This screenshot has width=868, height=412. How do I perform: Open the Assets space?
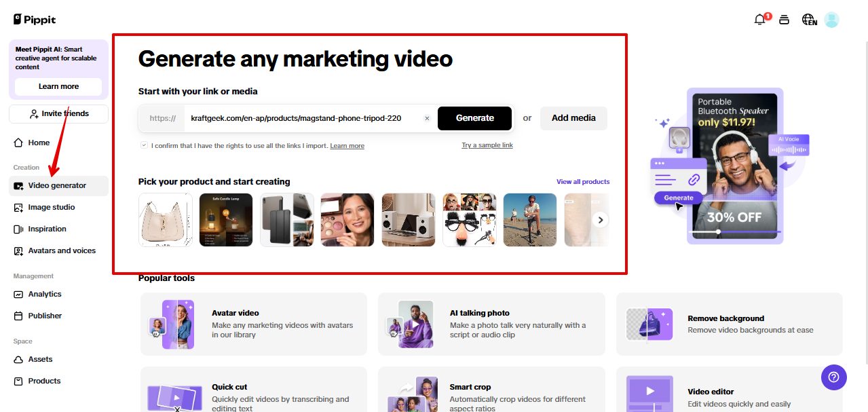click(x=39, y=359)
